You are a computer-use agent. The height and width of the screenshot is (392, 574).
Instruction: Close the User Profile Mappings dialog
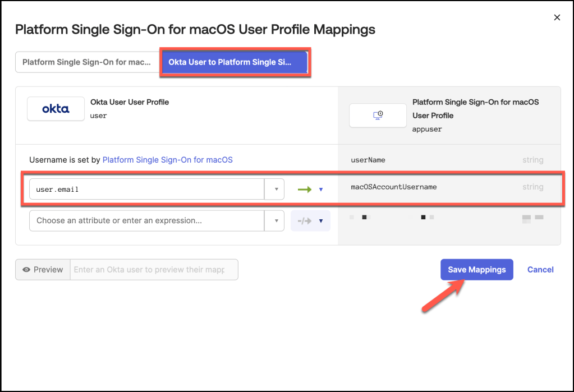click(x=557, y=18)
